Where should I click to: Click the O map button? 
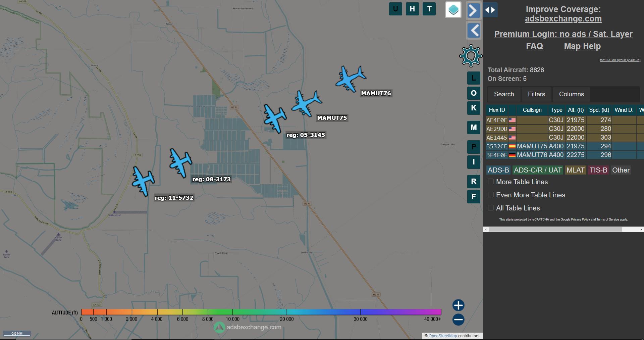474,93
